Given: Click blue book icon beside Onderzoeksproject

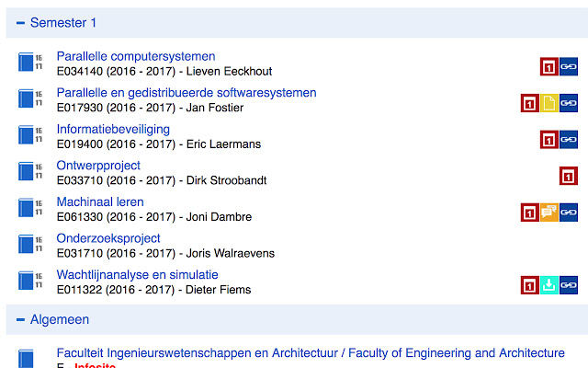Looking at the screenshot, I should click(26, 245).
